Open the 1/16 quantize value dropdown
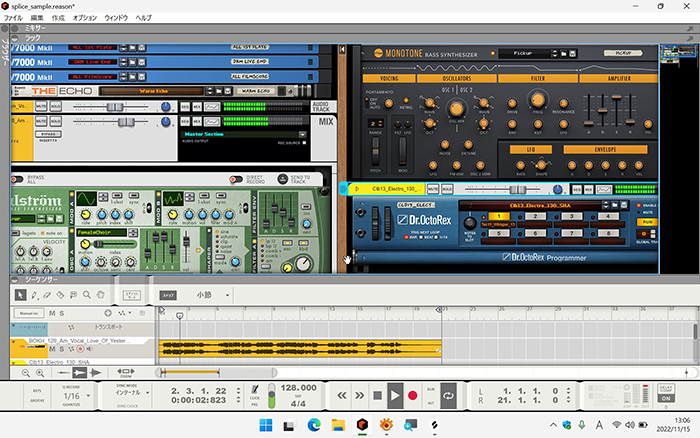 (72, 396)
